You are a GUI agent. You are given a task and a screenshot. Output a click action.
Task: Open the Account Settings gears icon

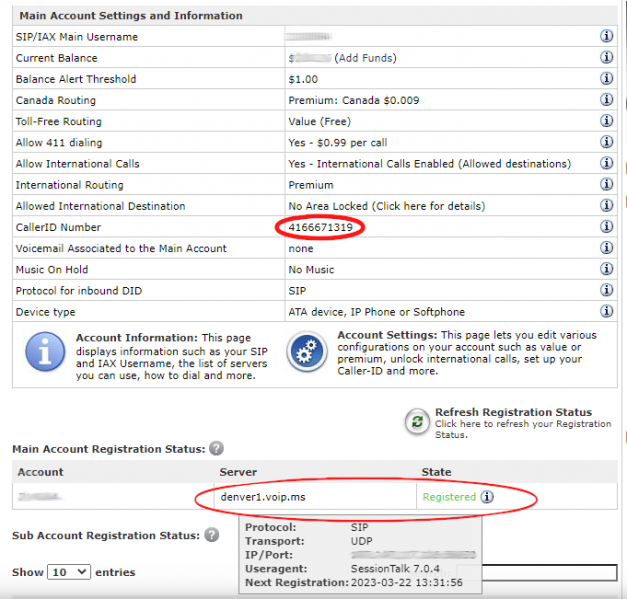point(307,352)
